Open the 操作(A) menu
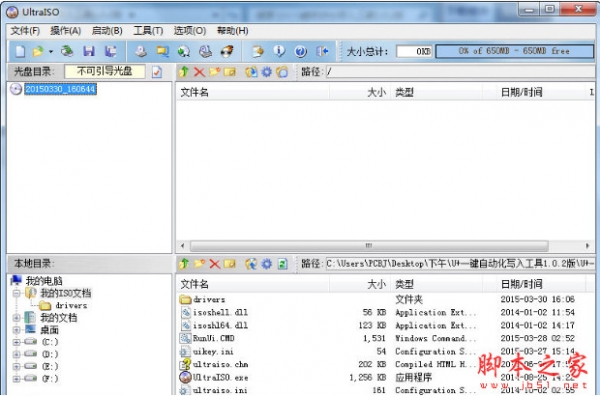Screen dimensions: 600x396 click(65, 31)
